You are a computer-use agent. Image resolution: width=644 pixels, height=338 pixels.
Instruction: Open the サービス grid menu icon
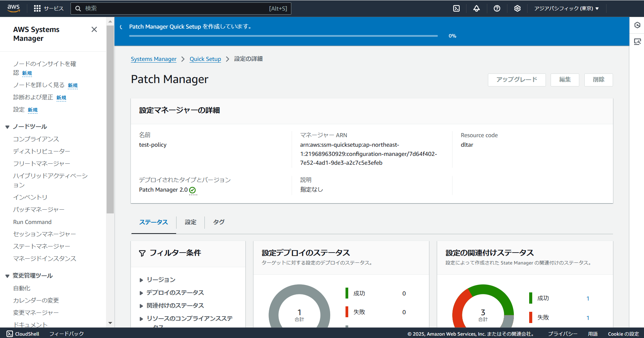coord(37,8)
